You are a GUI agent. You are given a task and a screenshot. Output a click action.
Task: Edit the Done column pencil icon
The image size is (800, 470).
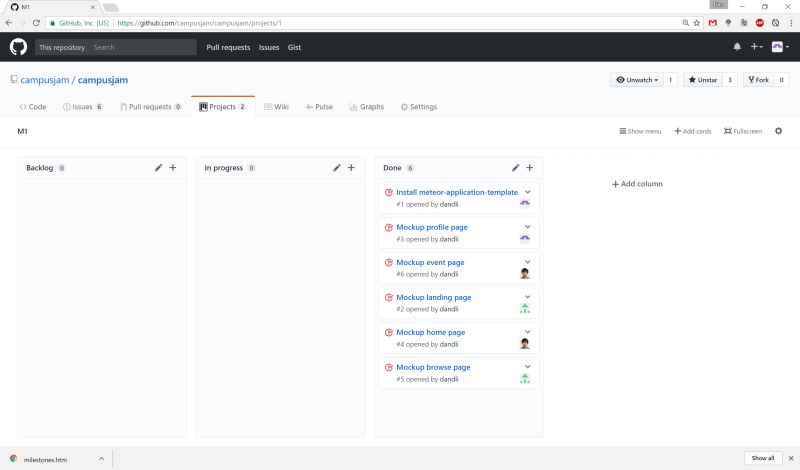click(516, 167)
